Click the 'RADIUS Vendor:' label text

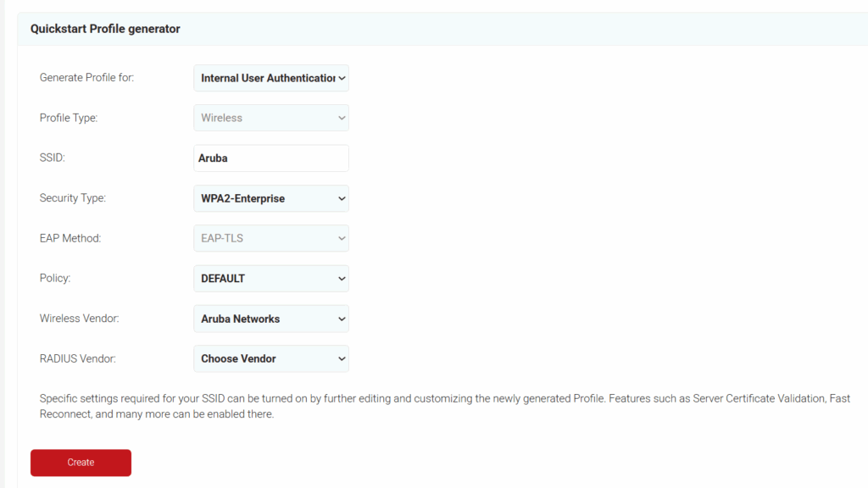(x=77, y=358)
